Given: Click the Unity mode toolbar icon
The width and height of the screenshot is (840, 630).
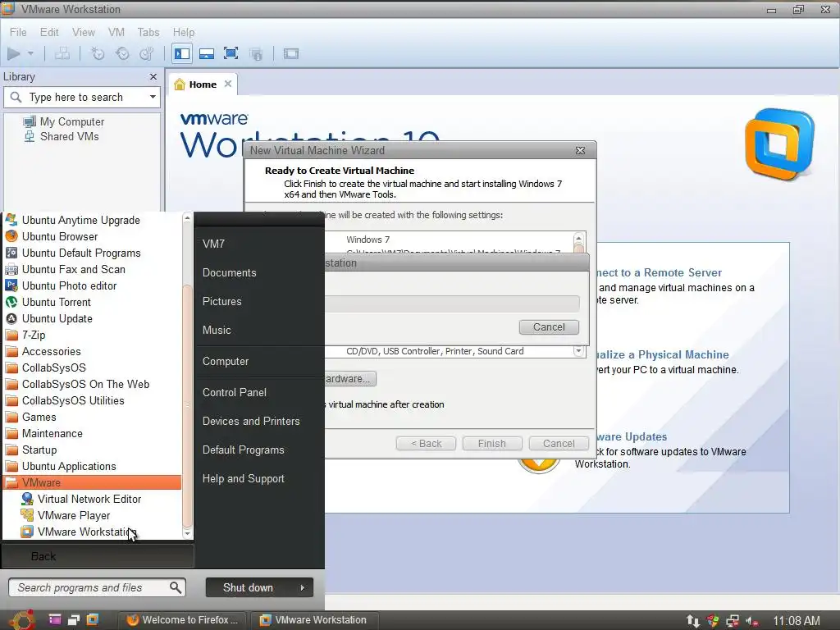Looking at the screenshot, I should (x=256, y=53).
